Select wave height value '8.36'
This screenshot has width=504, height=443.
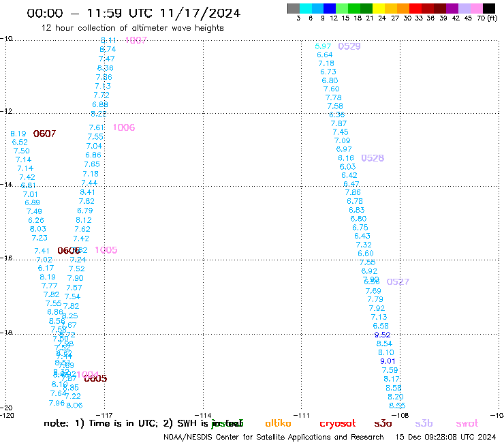(x=106, y=68)
